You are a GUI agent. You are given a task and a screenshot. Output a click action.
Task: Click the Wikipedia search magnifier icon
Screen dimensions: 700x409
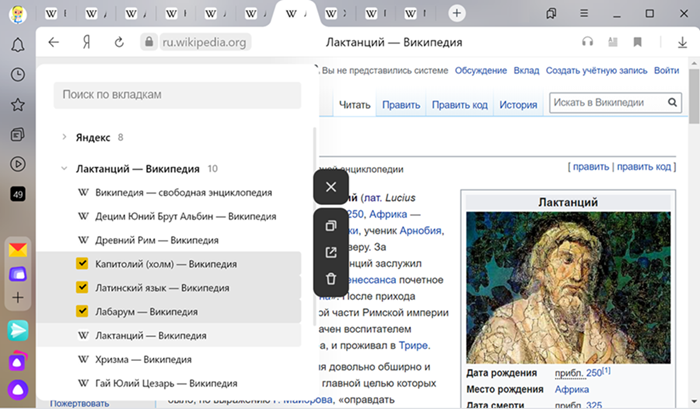(x=672, y=103)
